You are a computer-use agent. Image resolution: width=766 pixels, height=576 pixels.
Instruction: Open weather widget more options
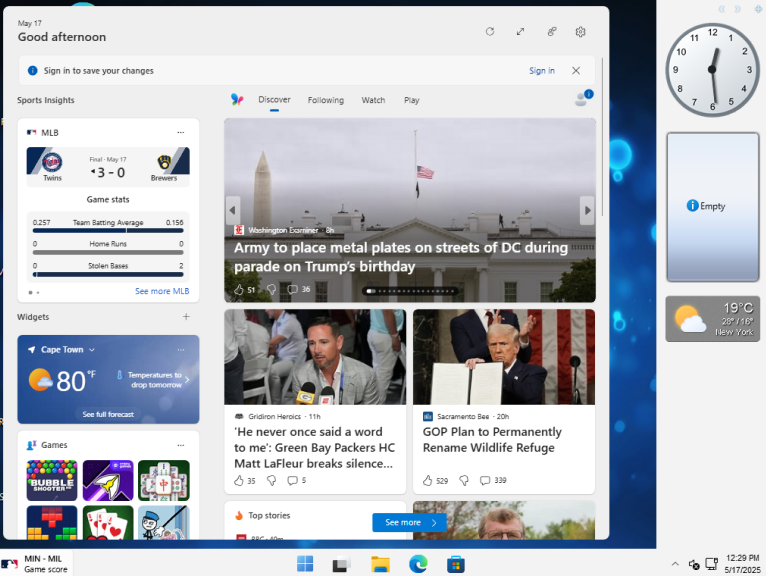click(181, 350)
